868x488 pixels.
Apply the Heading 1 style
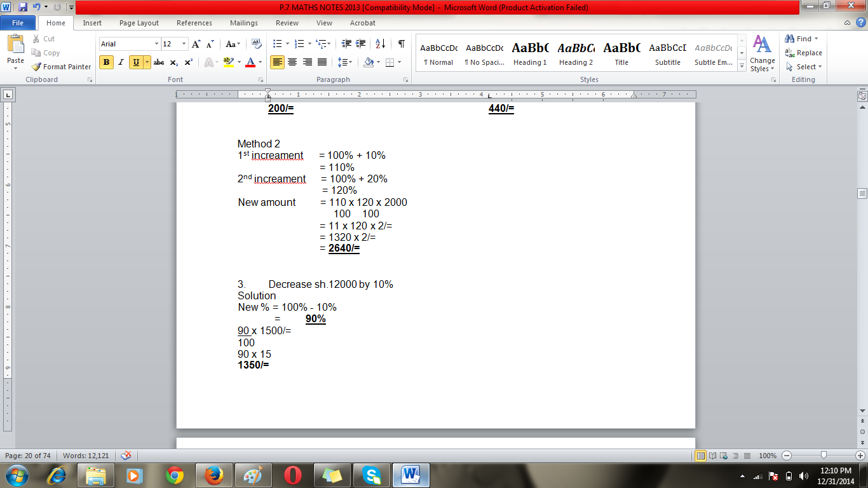tap(530, 54)
